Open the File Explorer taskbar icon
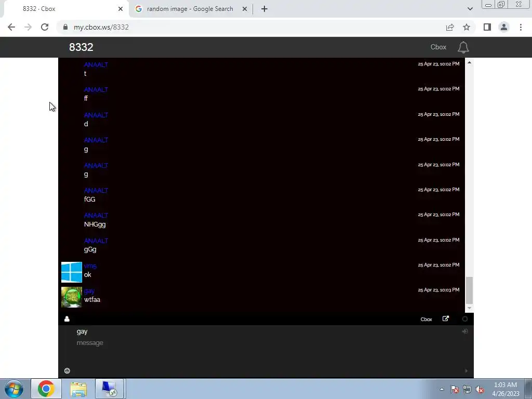This screenshot has height=399, width=532. [x=78, y=389]
